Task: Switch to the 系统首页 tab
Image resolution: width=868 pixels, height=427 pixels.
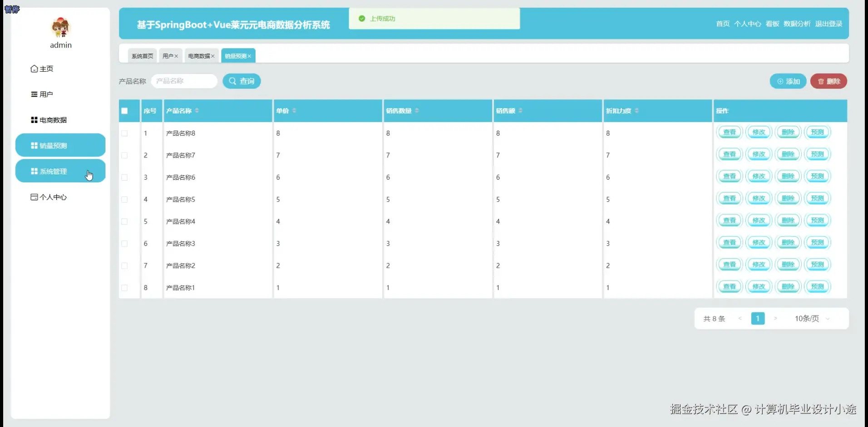Action: click(142, 56)
